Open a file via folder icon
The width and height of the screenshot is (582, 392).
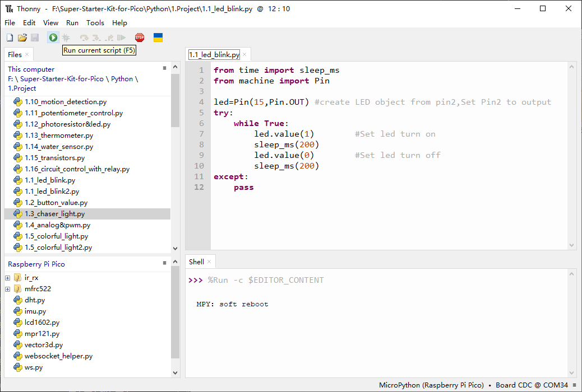click(x=22, y=38)
